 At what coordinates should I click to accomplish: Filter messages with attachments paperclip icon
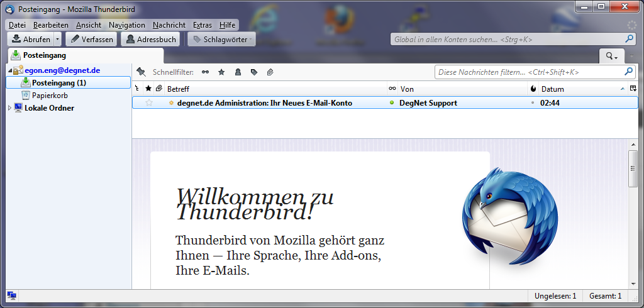pyautogui.click(x=270, y=72)
